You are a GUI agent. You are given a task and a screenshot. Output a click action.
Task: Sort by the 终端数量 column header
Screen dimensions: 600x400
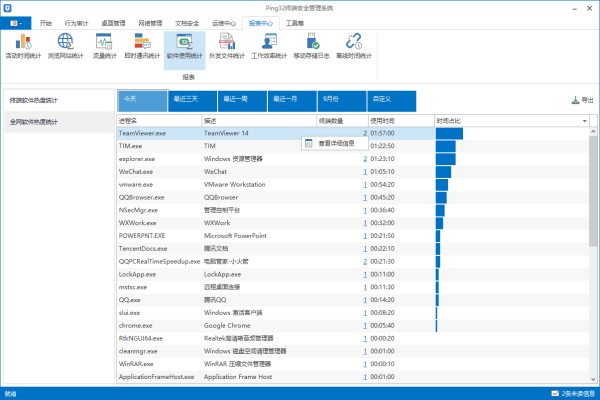(x=342, y=121)
